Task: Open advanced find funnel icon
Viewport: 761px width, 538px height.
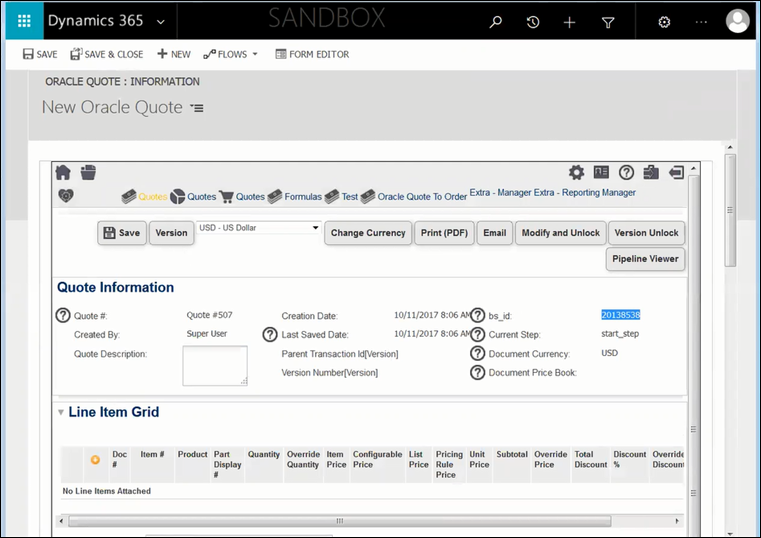Action: 608,22
